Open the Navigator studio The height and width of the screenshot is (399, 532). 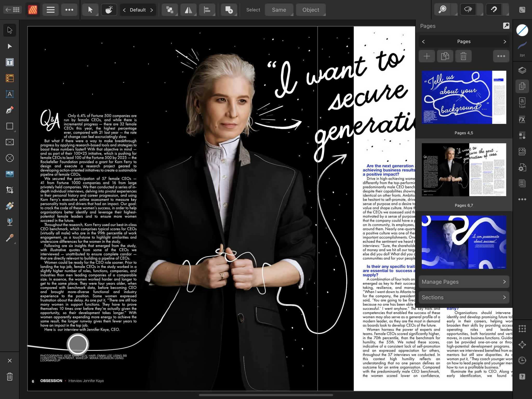click(x=522, y=345)
